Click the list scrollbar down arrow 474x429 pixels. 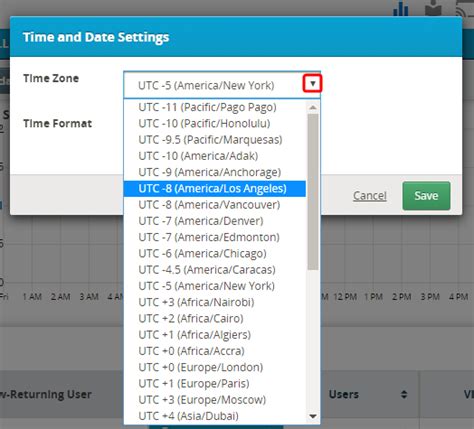[313, 416]
